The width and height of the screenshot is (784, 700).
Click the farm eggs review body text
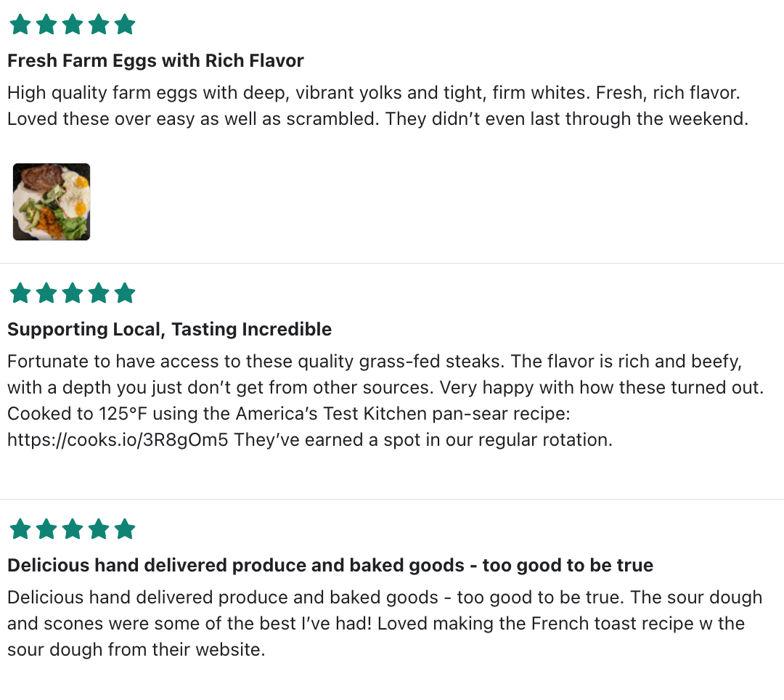377,106
